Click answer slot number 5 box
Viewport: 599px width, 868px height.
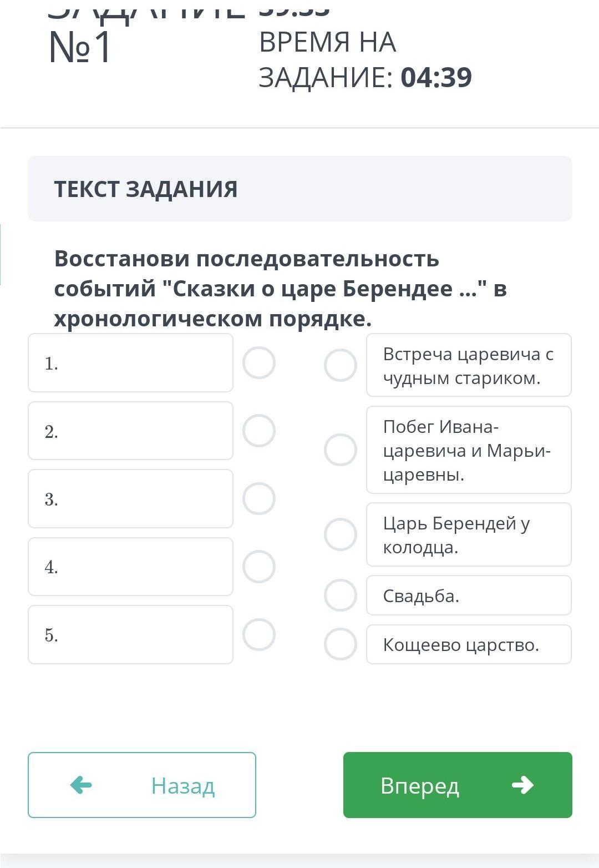[x=130, y=634]
